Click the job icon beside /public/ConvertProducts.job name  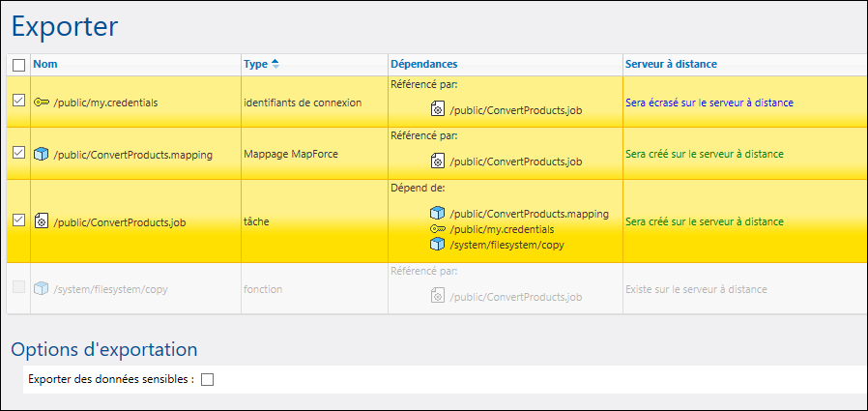[x=41, y=221]
